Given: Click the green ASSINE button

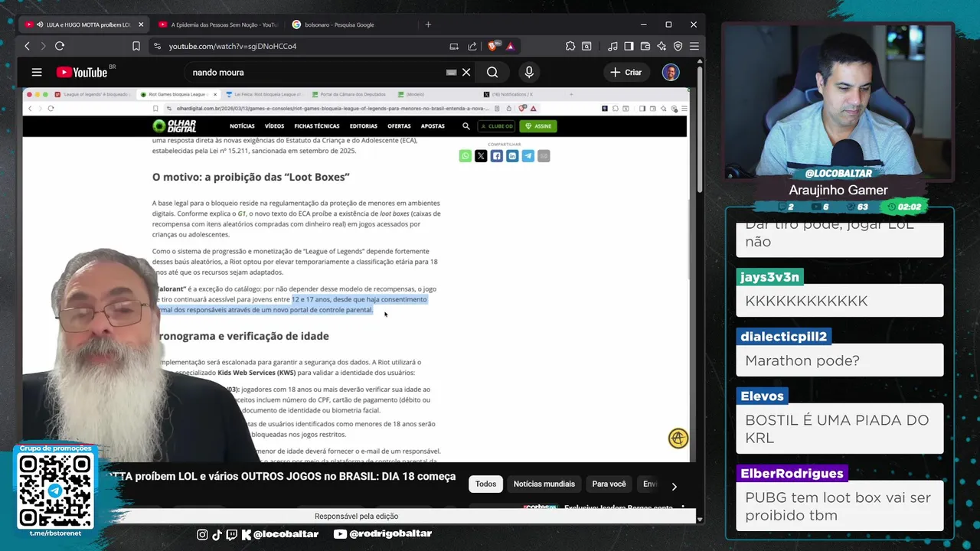Looking at the screenshot, I should [538, 126].
